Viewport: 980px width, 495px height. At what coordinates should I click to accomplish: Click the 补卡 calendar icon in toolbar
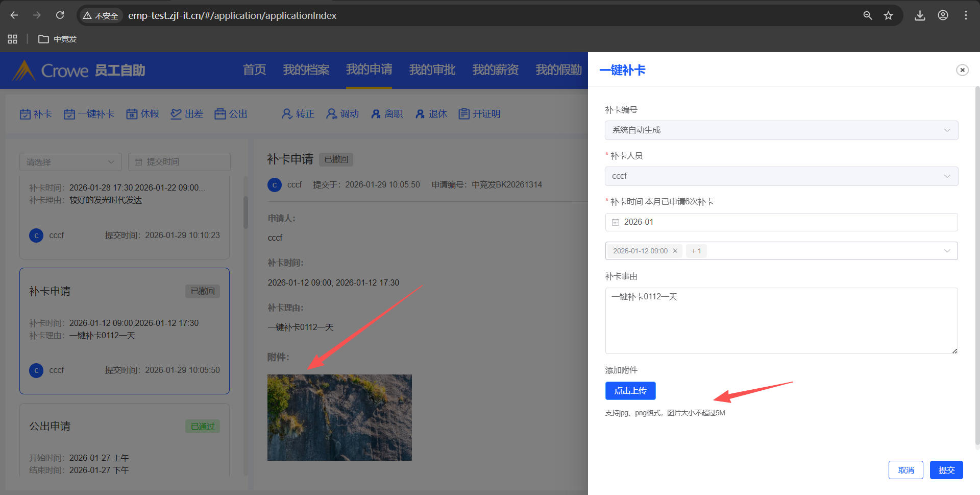26,114
